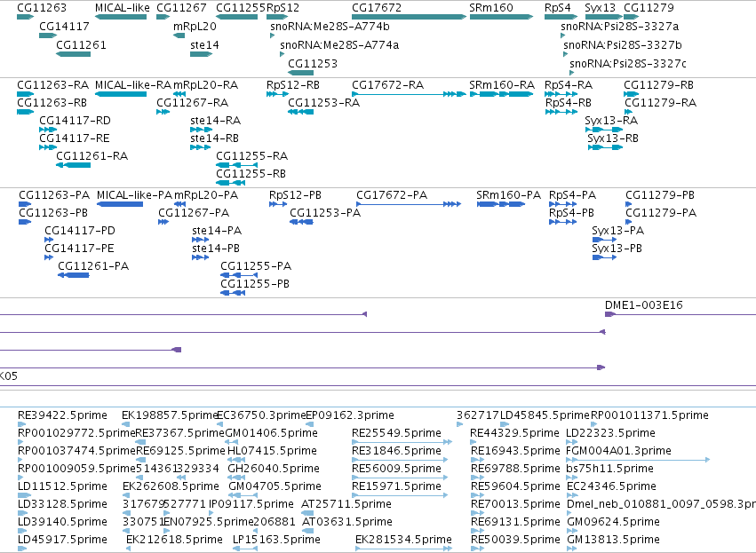
Task: Click the CG17672 gene label
Action: point(377,8)
